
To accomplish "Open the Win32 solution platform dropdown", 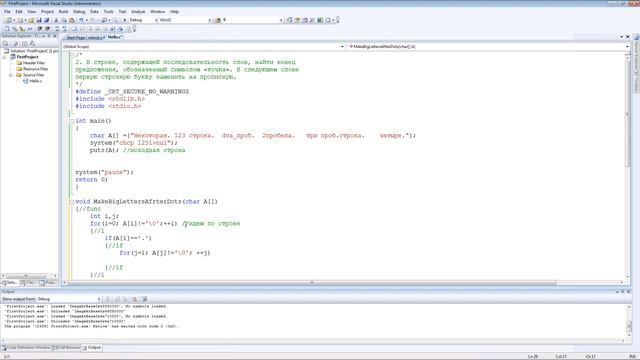I will 210,20.
